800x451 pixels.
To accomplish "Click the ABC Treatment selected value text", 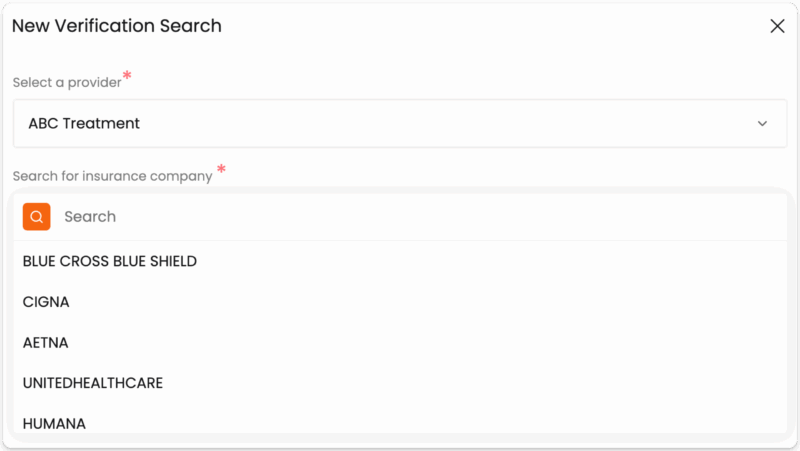I will pyautogui.click(x=84, y=124).
